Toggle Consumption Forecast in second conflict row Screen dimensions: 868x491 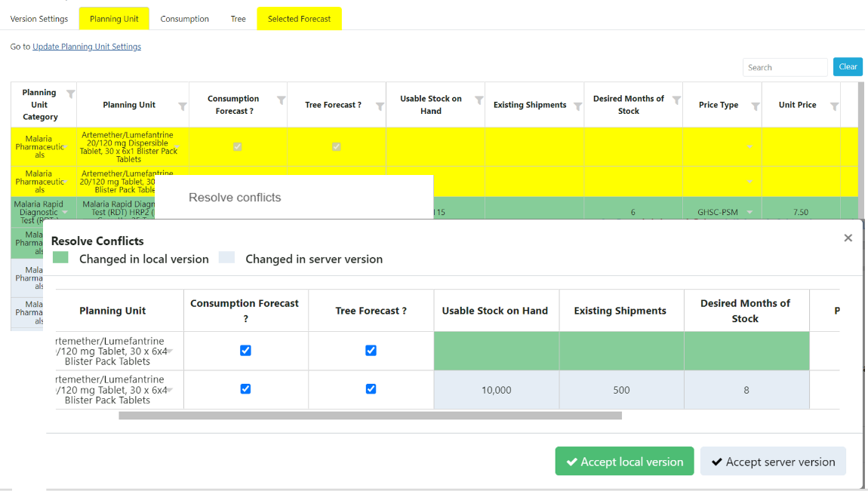pos(246,389)
